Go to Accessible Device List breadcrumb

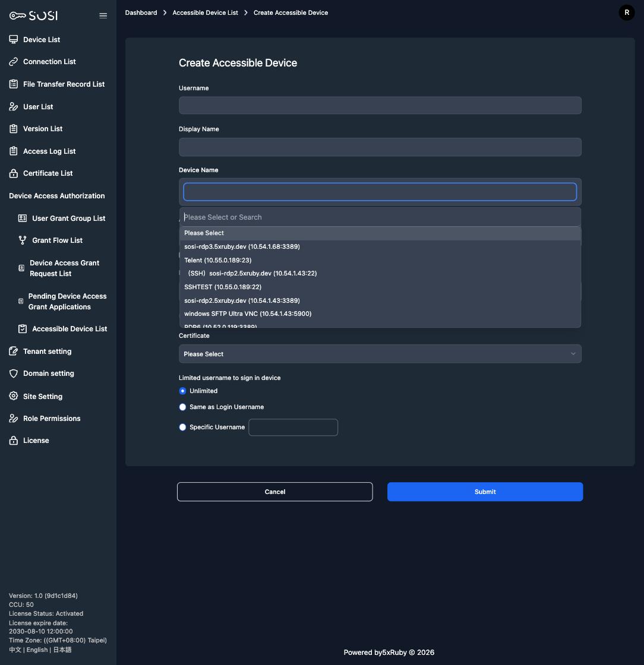(205, 12)
